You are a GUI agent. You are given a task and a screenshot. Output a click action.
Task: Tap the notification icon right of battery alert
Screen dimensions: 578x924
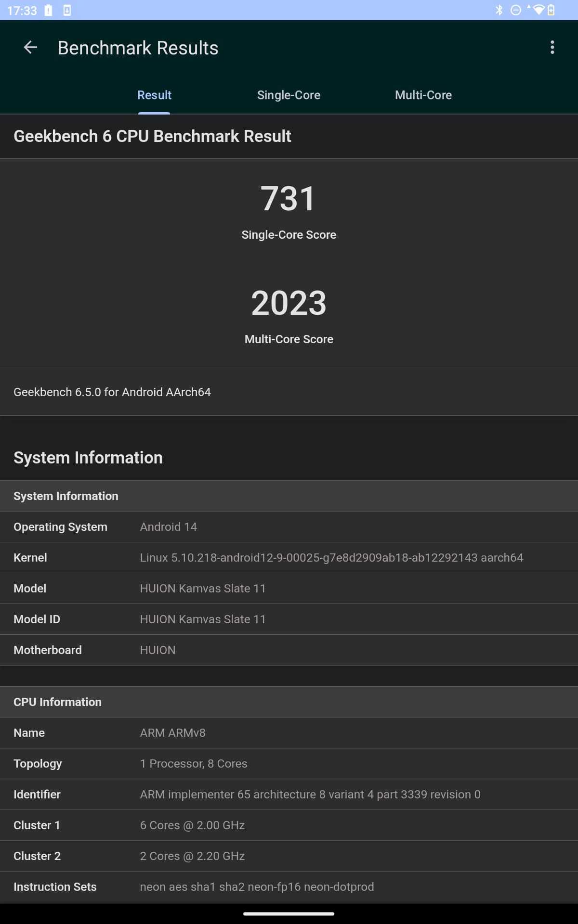point(67,10)
